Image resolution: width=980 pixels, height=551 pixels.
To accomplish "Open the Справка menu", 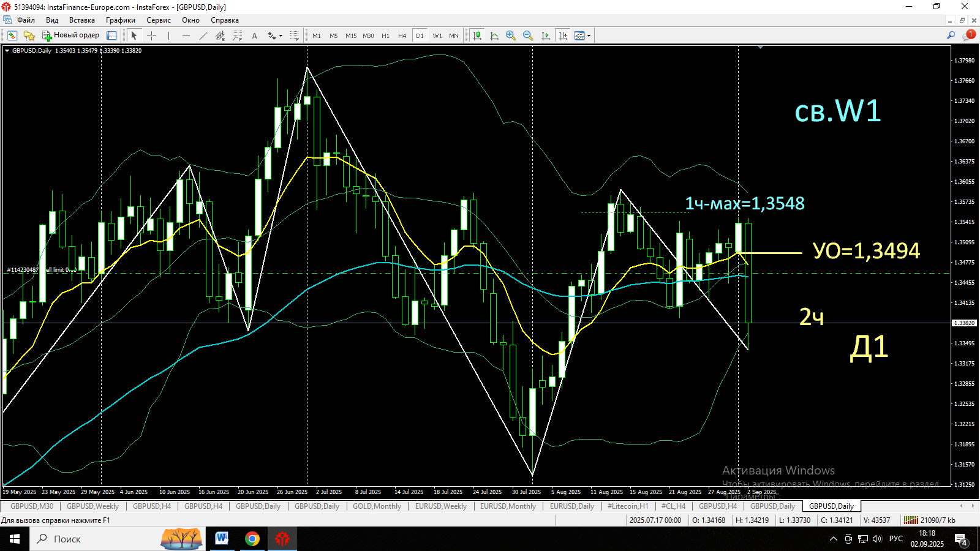I will [x=224, y=20].
